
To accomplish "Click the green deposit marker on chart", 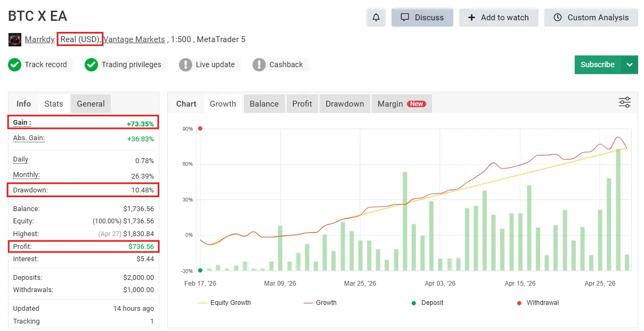I will 200,270.
